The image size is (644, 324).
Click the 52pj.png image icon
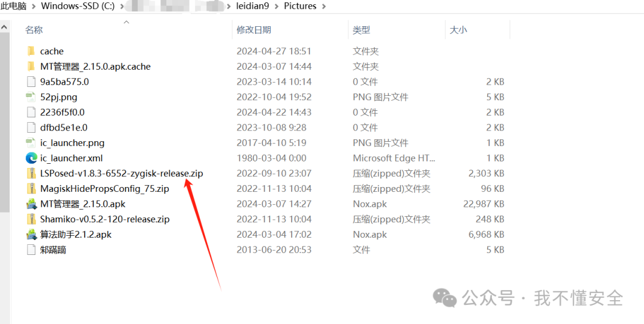point(31,97)
